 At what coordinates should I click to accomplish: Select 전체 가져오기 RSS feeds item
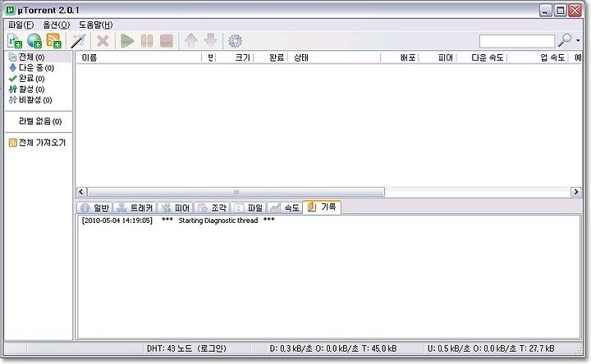click(x=39, y=143)
